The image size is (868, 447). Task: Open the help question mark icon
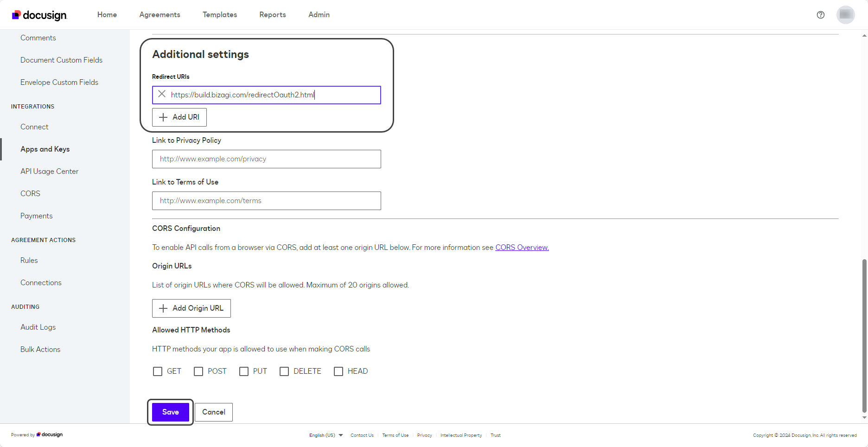(x=821, y=15)
